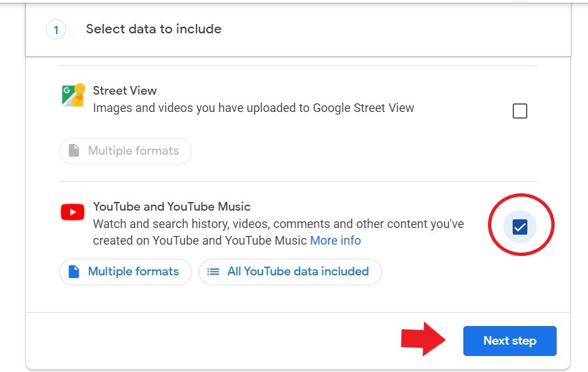This screenshot has height=372, width=588.
Task: Click the list icon beside All YouTube data
Action: pyautogui.click(x=213, y=272)
